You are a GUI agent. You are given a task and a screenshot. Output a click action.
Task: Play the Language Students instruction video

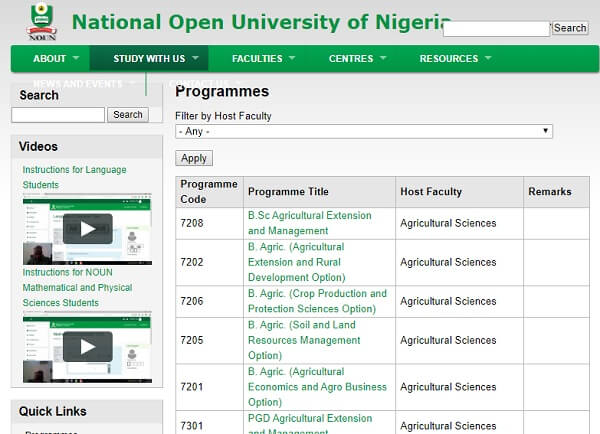coord(88,229)
